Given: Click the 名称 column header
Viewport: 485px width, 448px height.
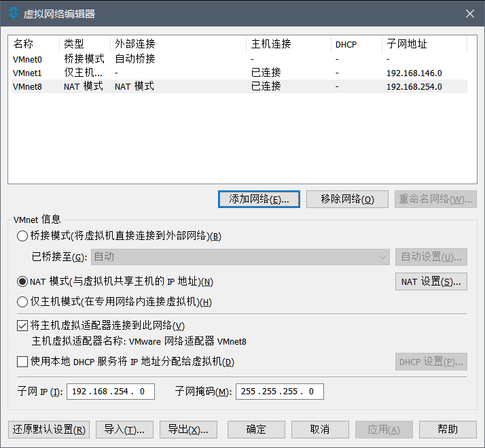Looking at the screenshot, I should click(x=34, y=44).
